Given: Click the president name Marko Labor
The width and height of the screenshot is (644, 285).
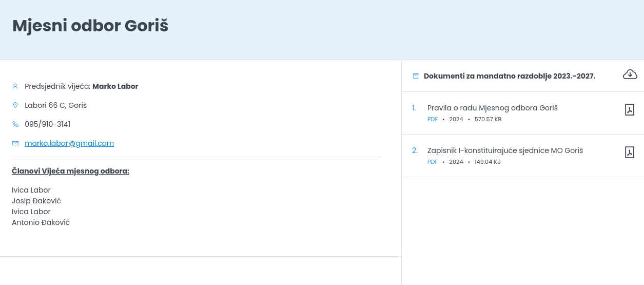Looking at the screenshot, I should tap(115, 86).
